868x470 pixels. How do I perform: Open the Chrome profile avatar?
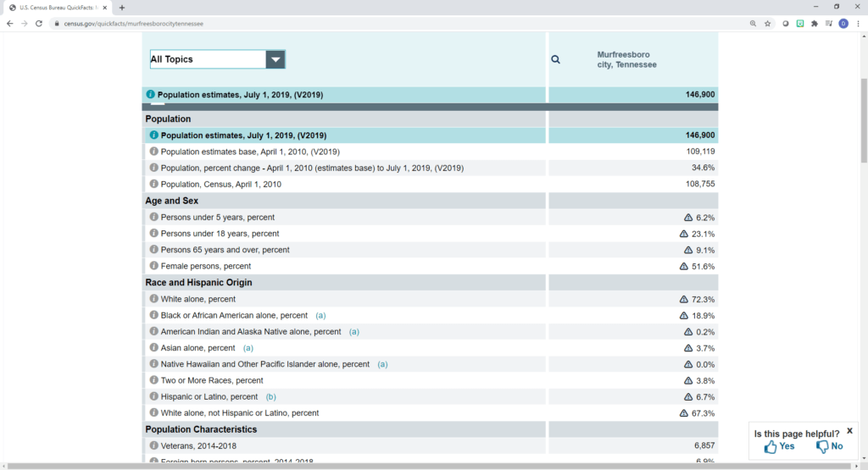tap(843, 24)
